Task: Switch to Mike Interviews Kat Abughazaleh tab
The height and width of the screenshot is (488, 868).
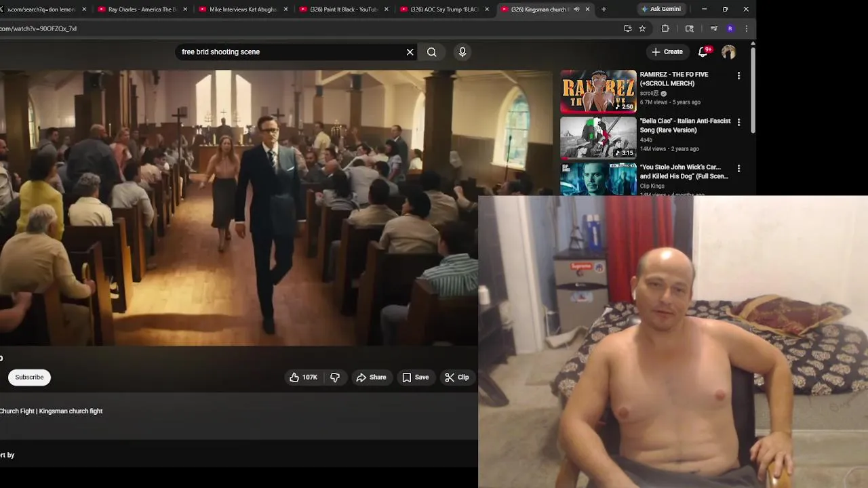Action: point(243,9)
